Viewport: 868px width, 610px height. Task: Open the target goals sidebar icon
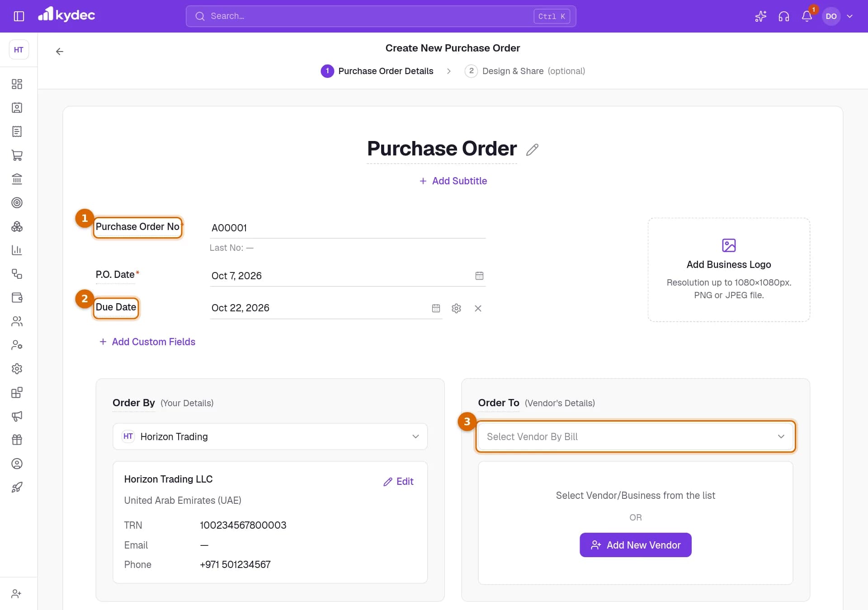tap(17, 202)
